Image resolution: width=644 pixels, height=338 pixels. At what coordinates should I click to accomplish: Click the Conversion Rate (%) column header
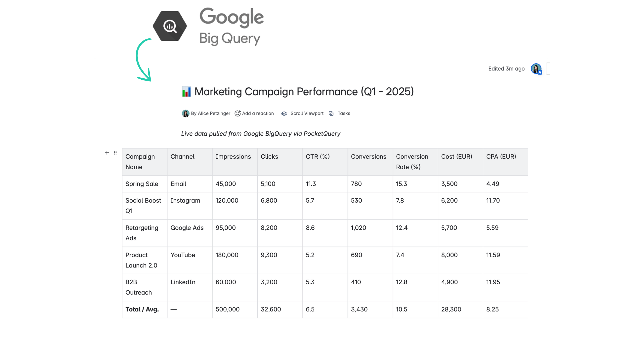(415, 162)
